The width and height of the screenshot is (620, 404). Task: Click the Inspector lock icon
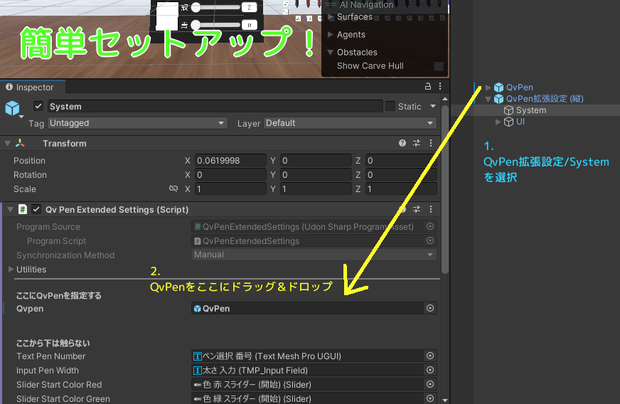(x=427, y=86)
